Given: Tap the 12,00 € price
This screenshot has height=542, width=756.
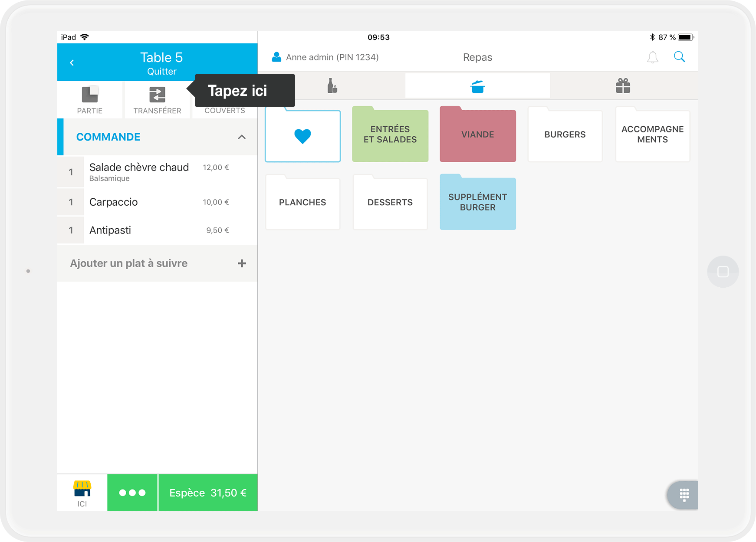Looking at the screenshot, I should (216, 168).
